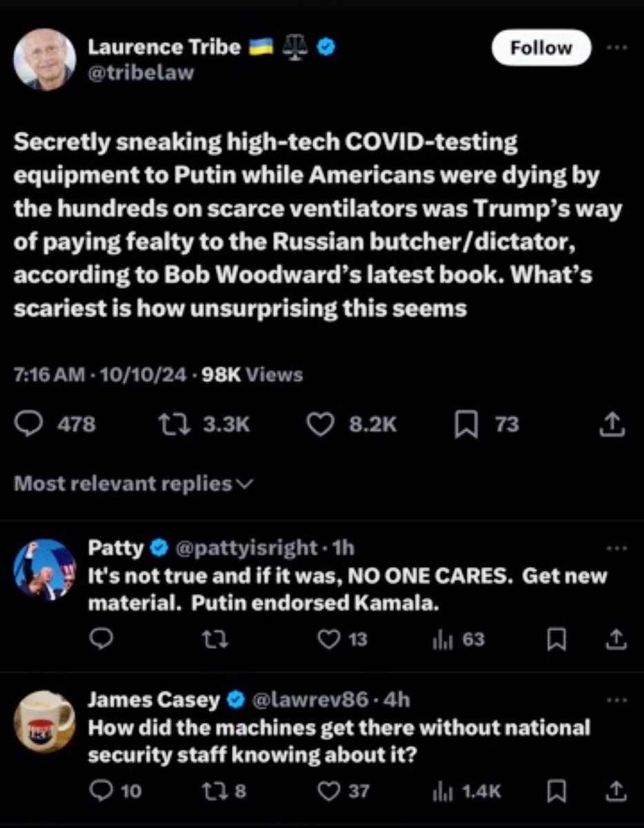Bookmark the main Laurence Tribe tweet
The height and width of the screenshot is (828, 644).
(465, 424)
